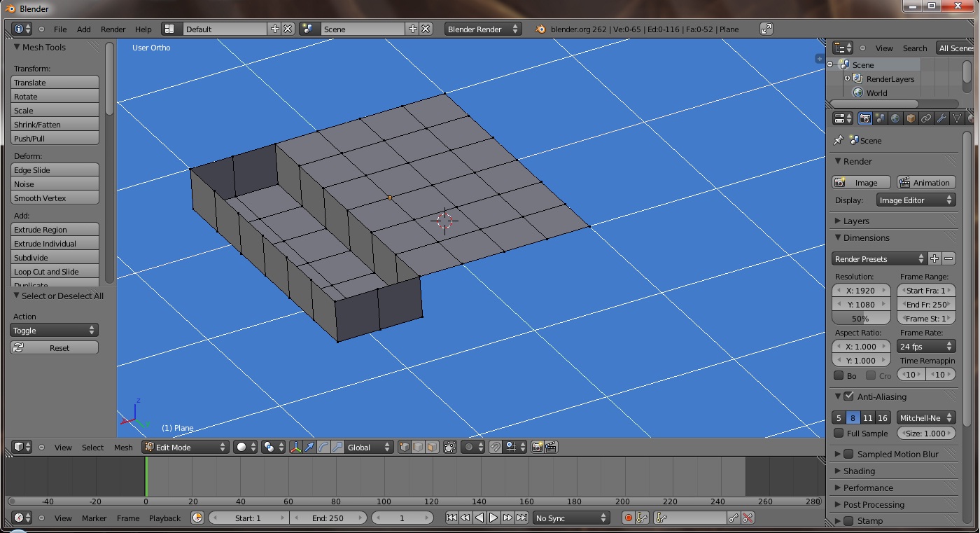Play animation forward in timeline

pyautogui.click(x=493, y=518)
